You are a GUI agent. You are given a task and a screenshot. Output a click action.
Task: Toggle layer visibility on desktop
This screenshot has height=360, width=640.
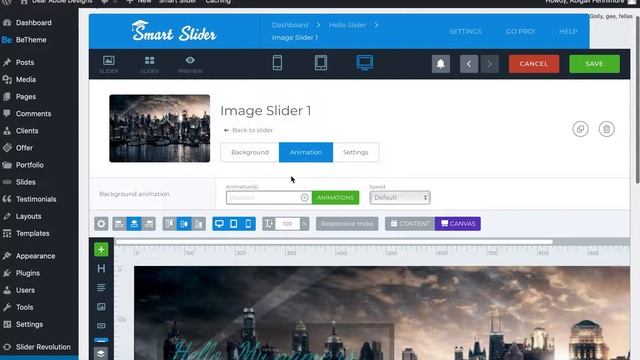pos(220,224)
